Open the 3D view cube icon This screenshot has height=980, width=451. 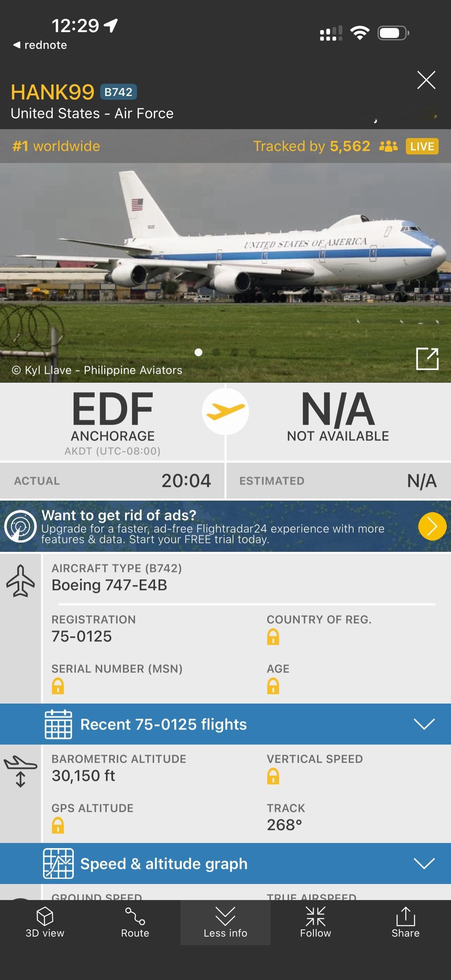45,916
